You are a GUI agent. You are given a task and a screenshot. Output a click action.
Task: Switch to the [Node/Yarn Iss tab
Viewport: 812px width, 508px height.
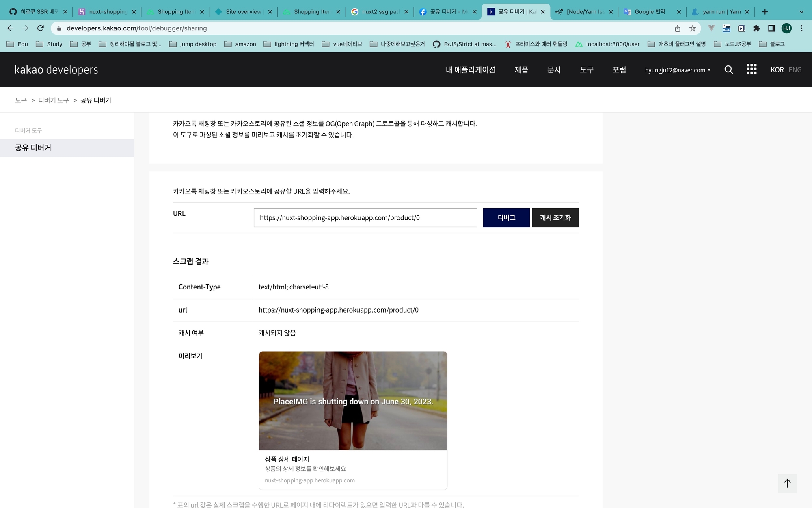click(585, 12)
